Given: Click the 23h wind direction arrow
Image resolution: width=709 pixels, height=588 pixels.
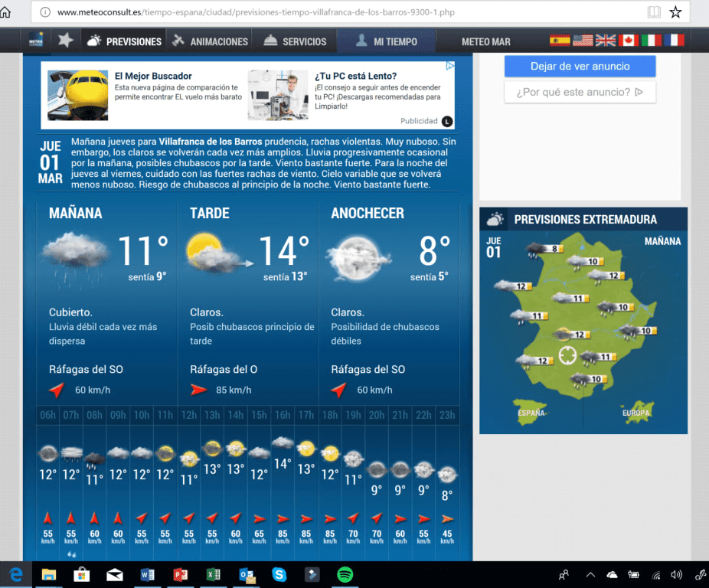Looking at the screenshot, I should coord(447,519).
